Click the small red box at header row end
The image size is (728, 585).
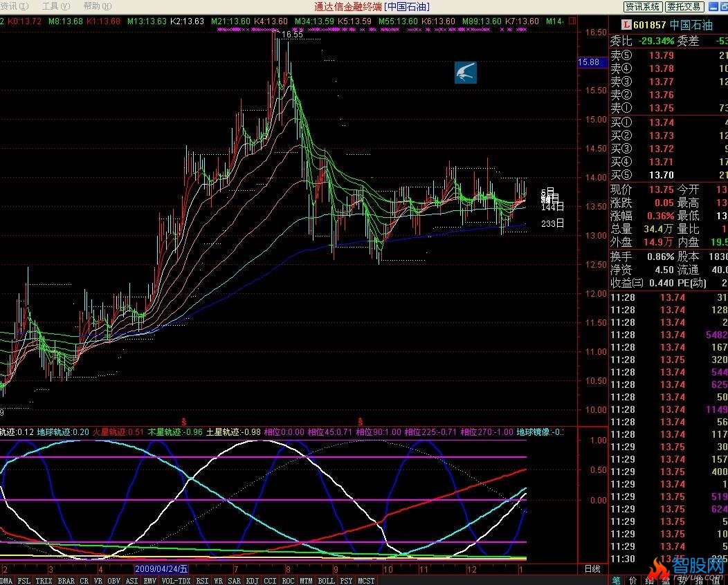572,21
